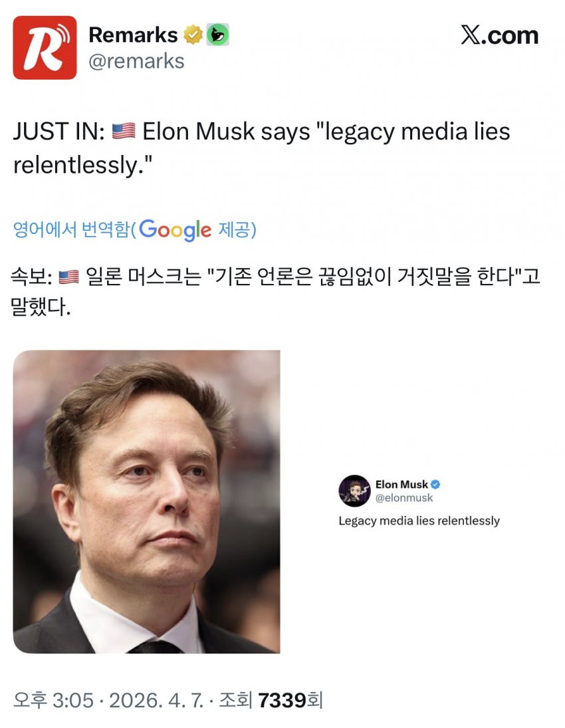Click the gold verified badge beside Remarks
Screen dimensions: 565x728
click(x=193, y=35)
